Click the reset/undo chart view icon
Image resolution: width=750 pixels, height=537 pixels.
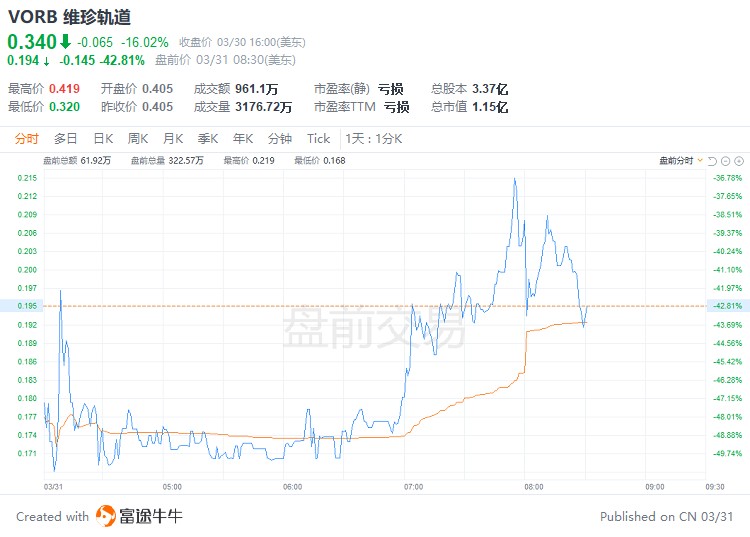pos(713,160)
